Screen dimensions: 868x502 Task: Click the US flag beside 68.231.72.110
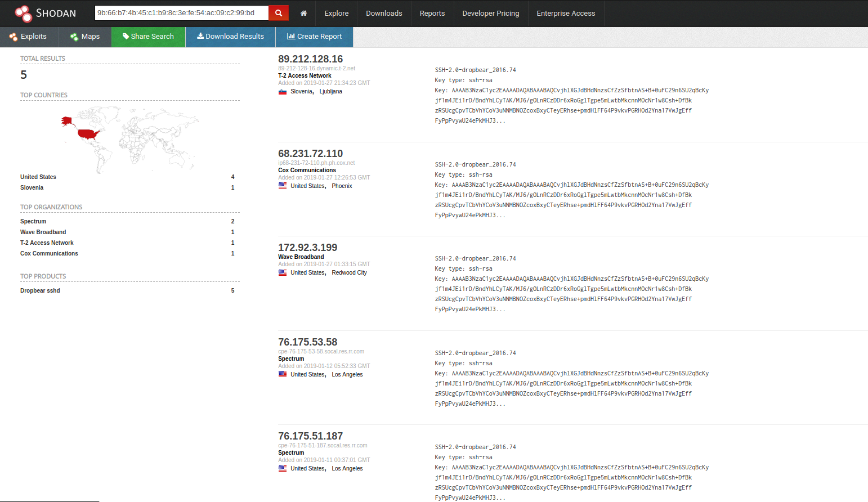pyautogui.click(x=283, y=185)
